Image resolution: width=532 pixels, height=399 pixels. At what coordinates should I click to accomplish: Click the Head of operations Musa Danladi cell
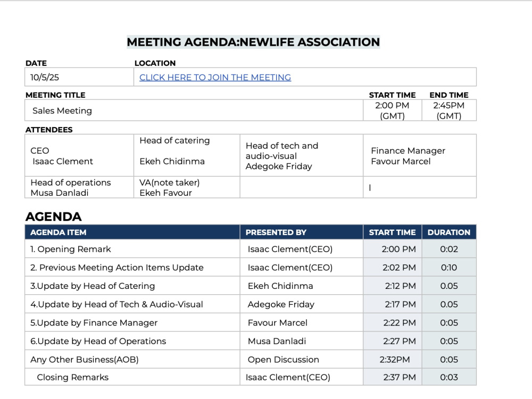79,187
